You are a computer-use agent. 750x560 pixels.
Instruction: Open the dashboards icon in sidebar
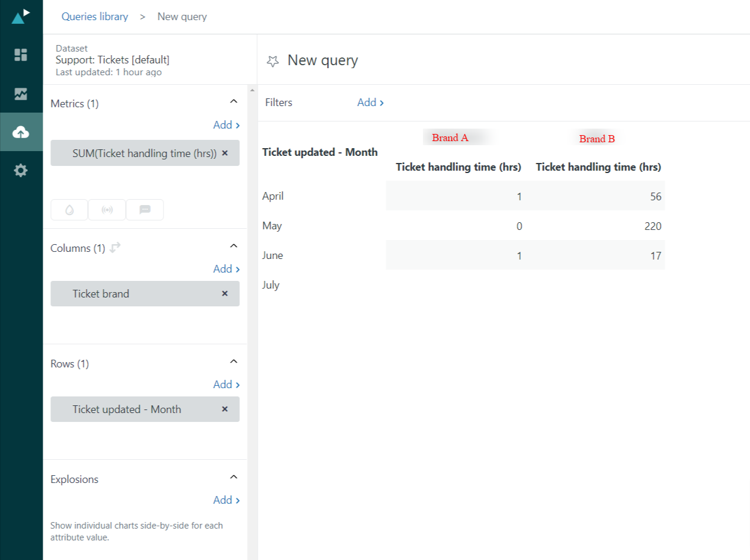click(21, 55)
